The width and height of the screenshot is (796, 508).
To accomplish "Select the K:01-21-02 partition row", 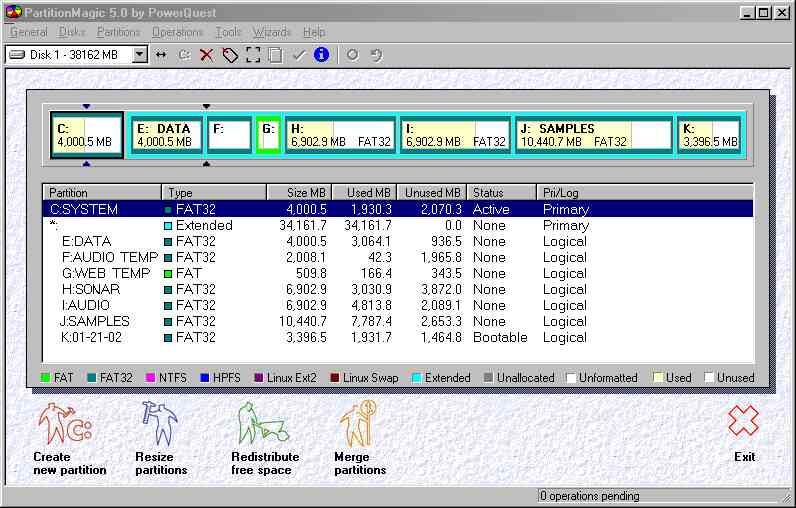I will (99, 337).
